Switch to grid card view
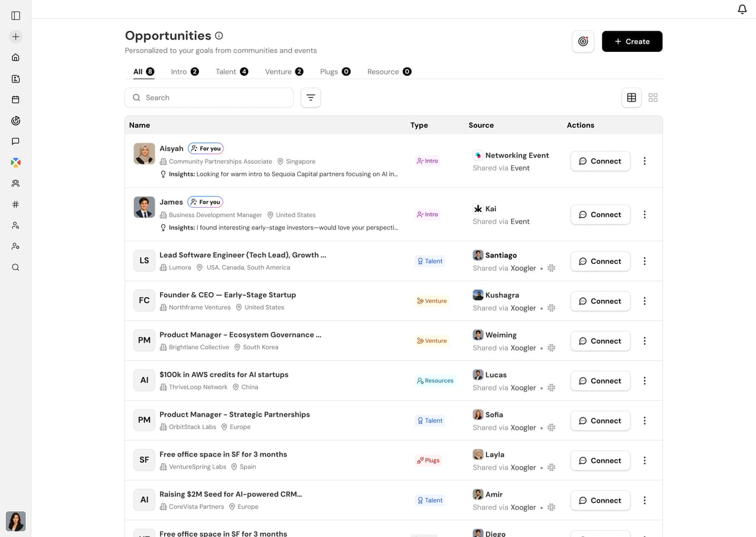 (x=653, y=97)
